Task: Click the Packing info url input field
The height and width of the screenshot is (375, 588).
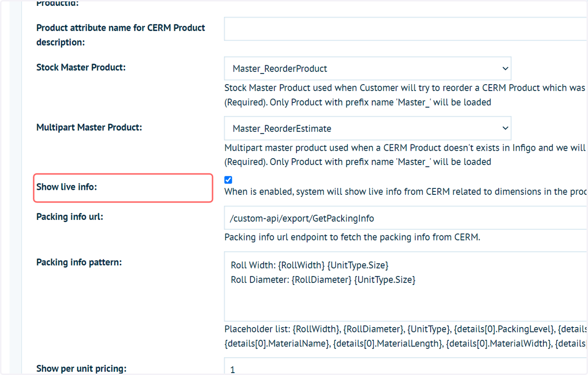Action: (406, 218)
